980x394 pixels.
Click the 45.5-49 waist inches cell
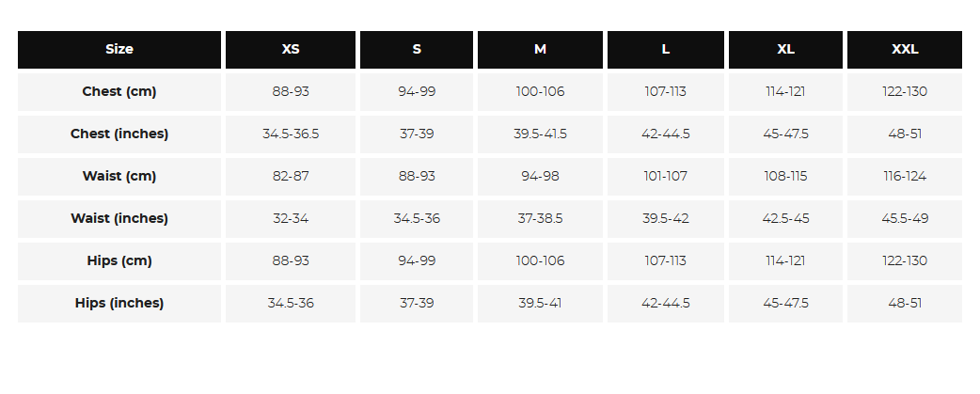tap(905, 219)
